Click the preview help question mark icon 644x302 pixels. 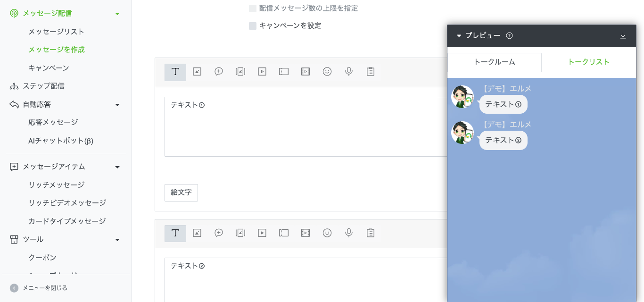pyautogui.click(x=509, y=36)
